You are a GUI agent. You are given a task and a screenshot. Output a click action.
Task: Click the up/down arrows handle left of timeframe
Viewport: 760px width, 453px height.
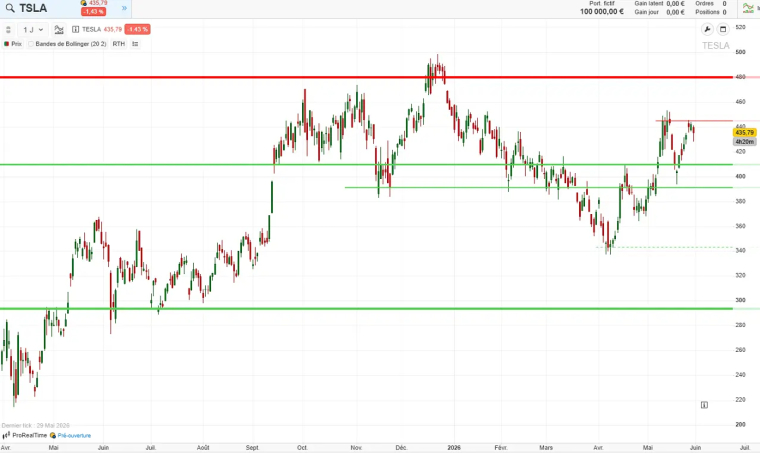8,30
